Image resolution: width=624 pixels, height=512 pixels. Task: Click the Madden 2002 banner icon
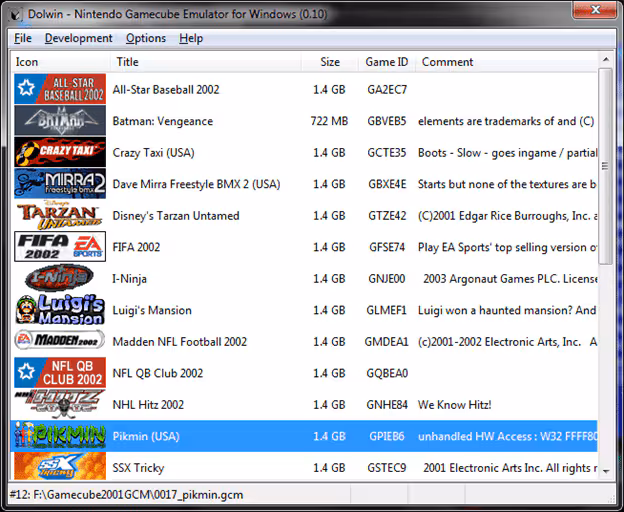pyautogui.click(x=60, y=341)
